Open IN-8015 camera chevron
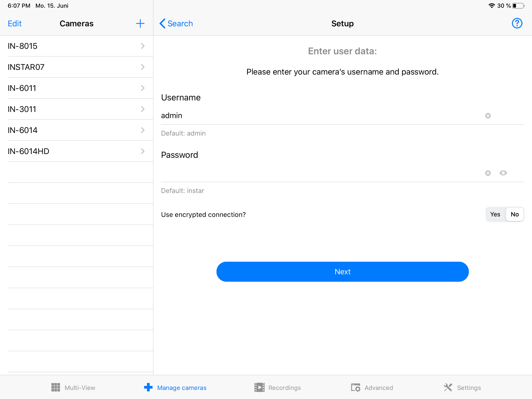This screenshot has width=532, height=399. tap(142, 46)
